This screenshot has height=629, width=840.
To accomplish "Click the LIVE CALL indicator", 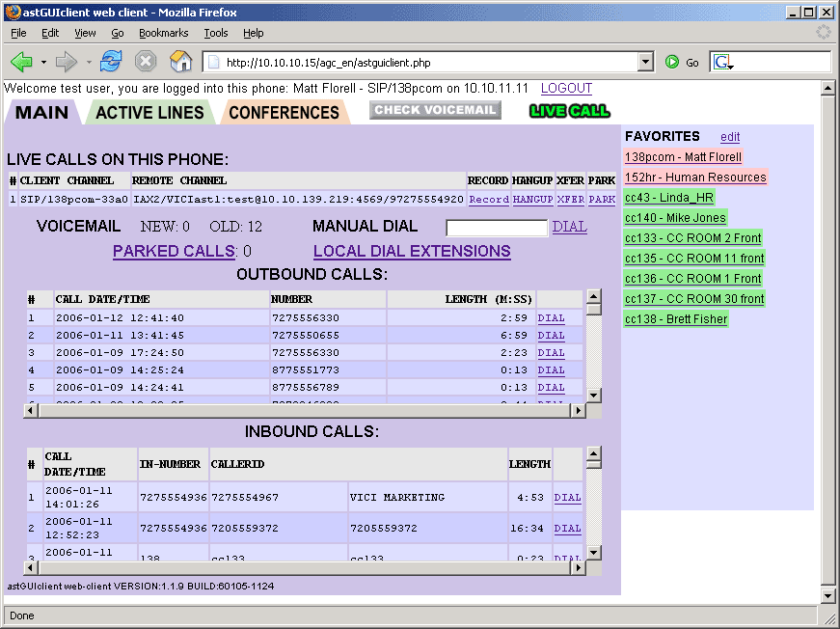I will 570,111.
